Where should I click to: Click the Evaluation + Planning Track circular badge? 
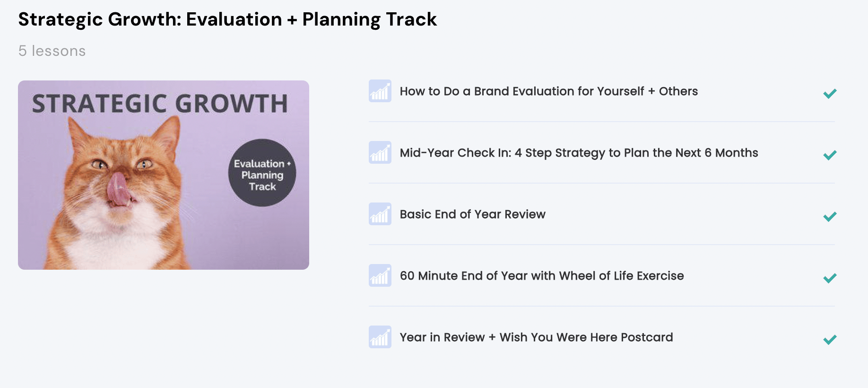click(262, 173)
